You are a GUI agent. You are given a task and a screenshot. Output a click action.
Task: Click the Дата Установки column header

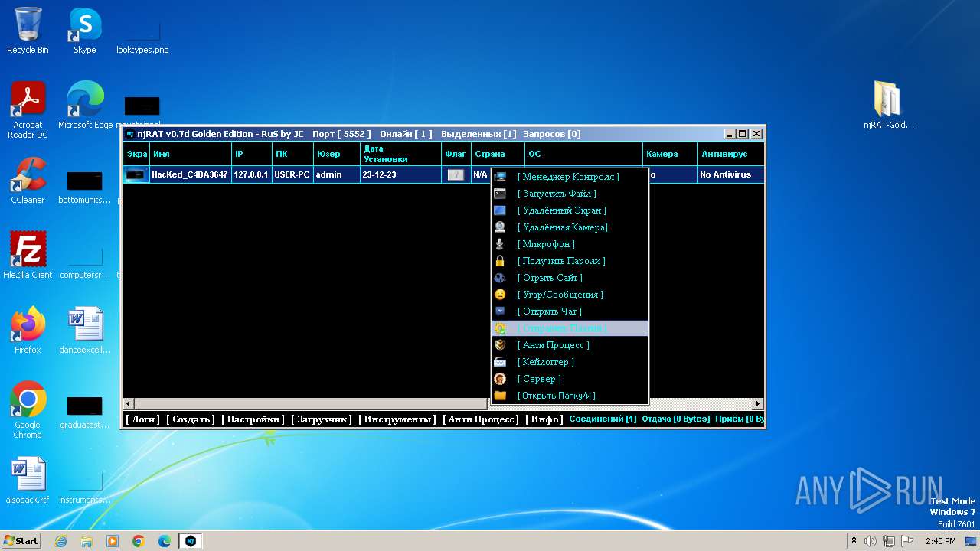pos(400,154)
